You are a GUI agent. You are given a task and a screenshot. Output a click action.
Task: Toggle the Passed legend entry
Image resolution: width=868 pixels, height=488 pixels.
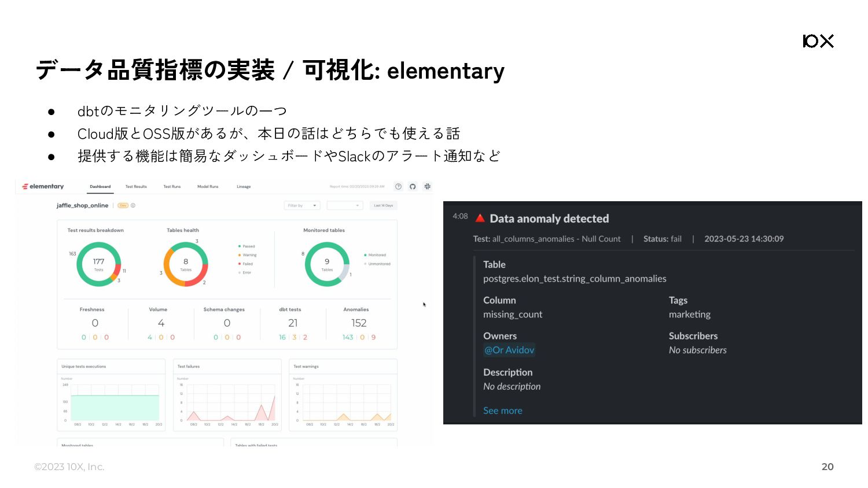[x=247, y=246]
